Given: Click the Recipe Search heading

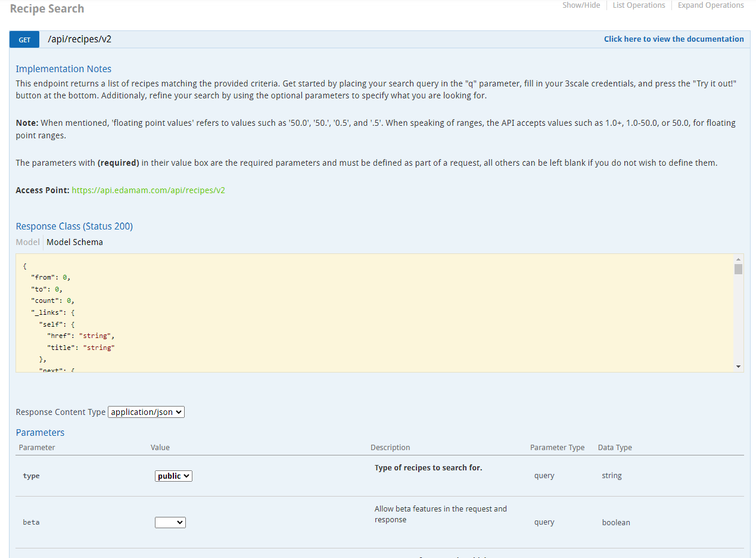Looking at the screenshot, I should coord(47,9).
